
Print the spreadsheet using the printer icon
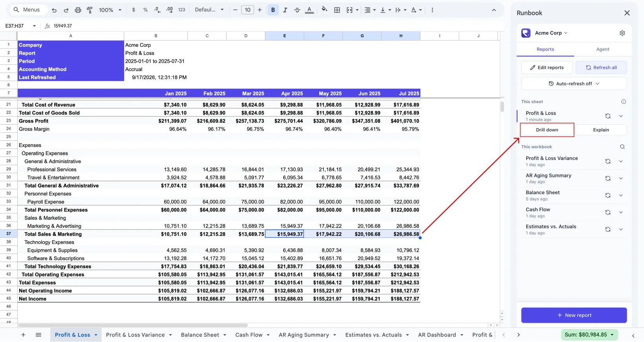(x=78, y=10)
